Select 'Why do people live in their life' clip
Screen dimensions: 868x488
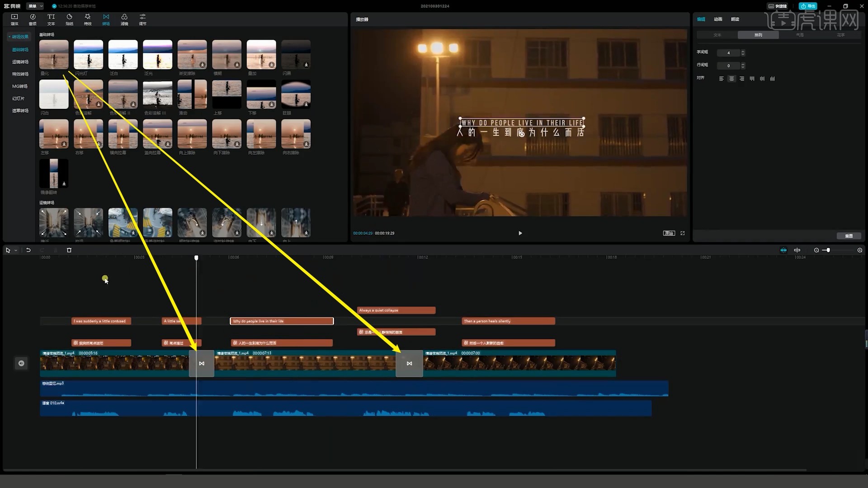tap(282, 321)
